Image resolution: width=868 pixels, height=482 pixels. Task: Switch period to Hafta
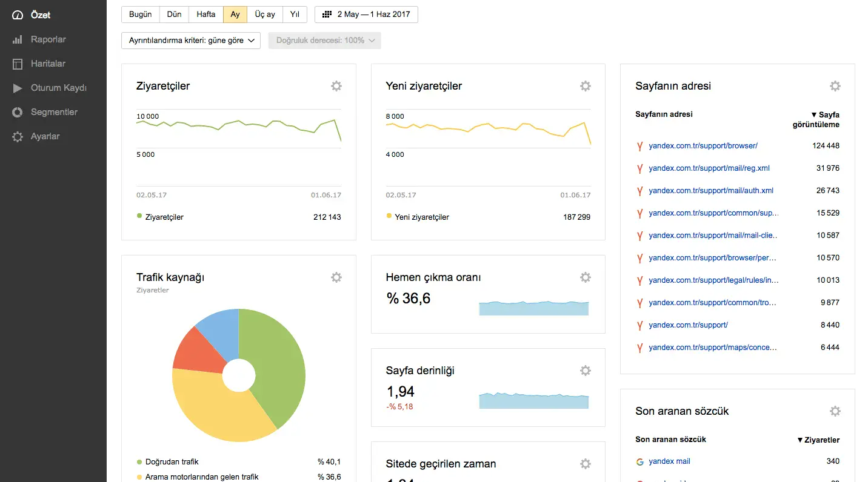(206, 15)
